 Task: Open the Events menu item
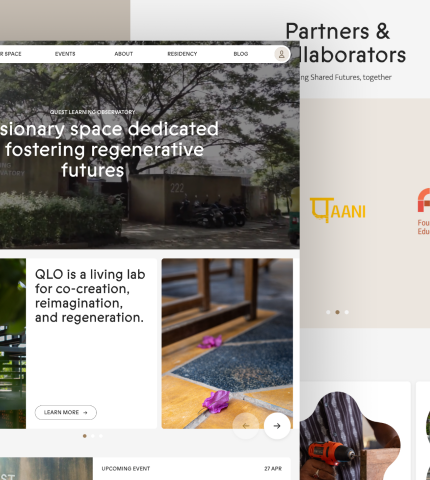(x=65, y=54)
